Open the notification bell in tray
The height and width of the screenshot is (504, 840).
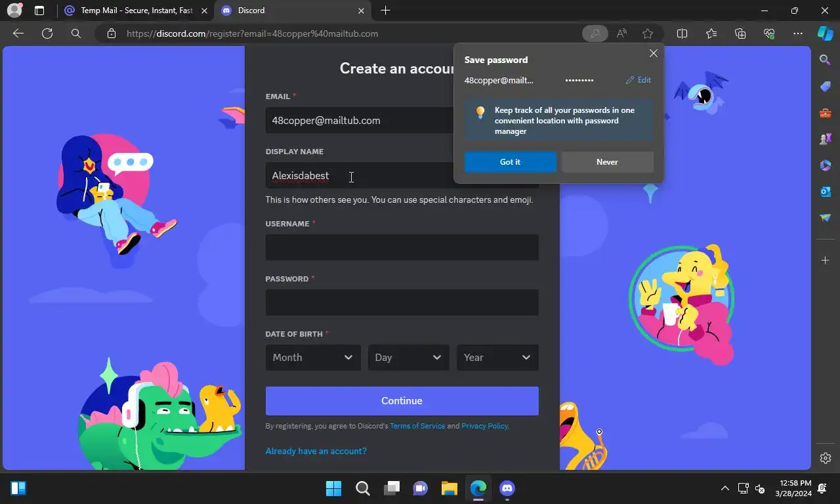tap(823, 488)
